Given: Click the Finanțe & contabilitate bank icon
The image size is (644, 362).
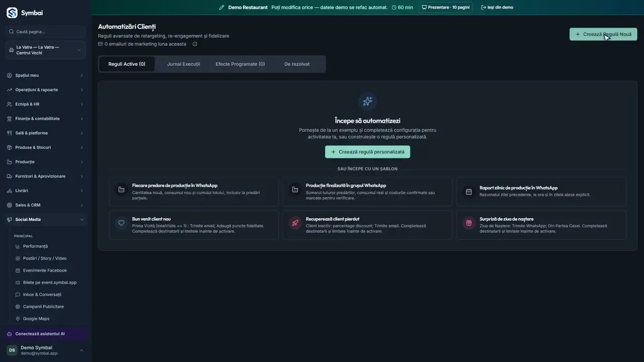Looking at the screenshot, I should [x=10, y=119].
